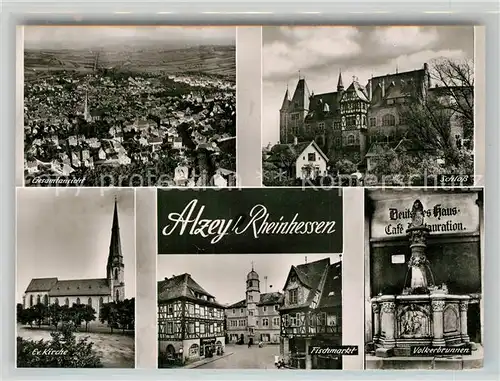Image resolution: width=500 pixels, height=381 pixels.
Task: Select the Volkerbrunnen fountain photo
Action: pyautogui.click(x=424, y=279)
